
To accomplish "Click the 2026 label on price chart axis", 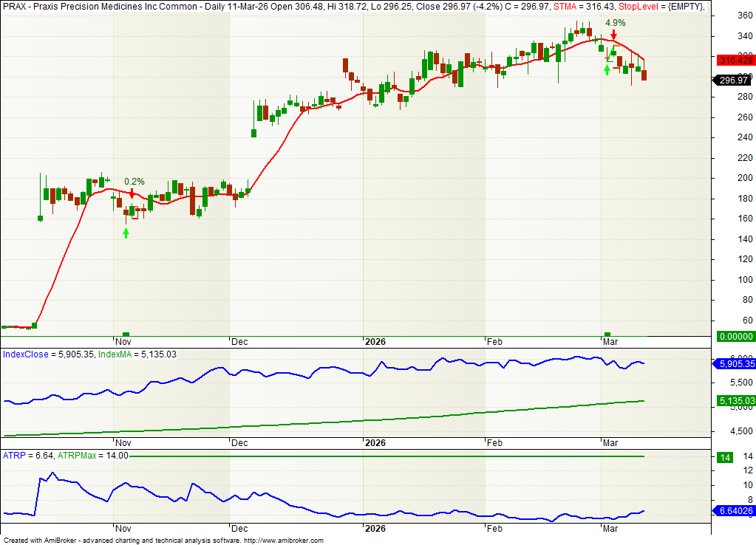I will pos(375,342).
